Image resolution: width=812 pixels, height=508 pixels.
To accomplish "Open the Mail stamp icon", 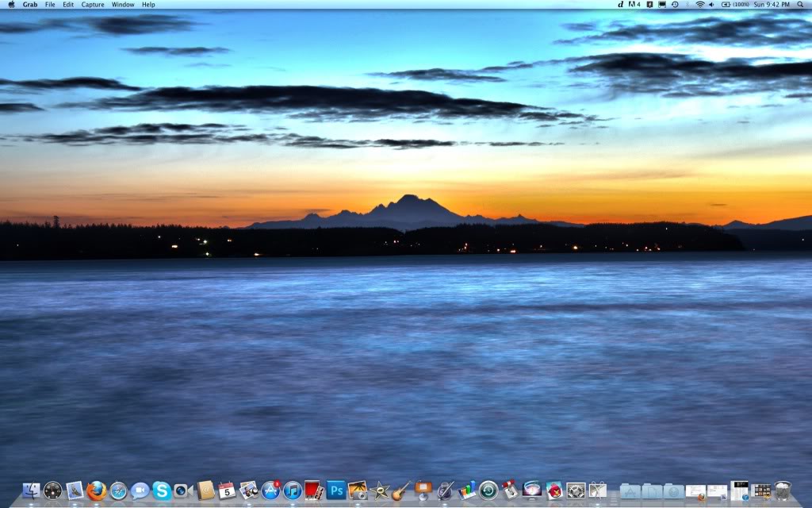I will click(x=75, y=490).
